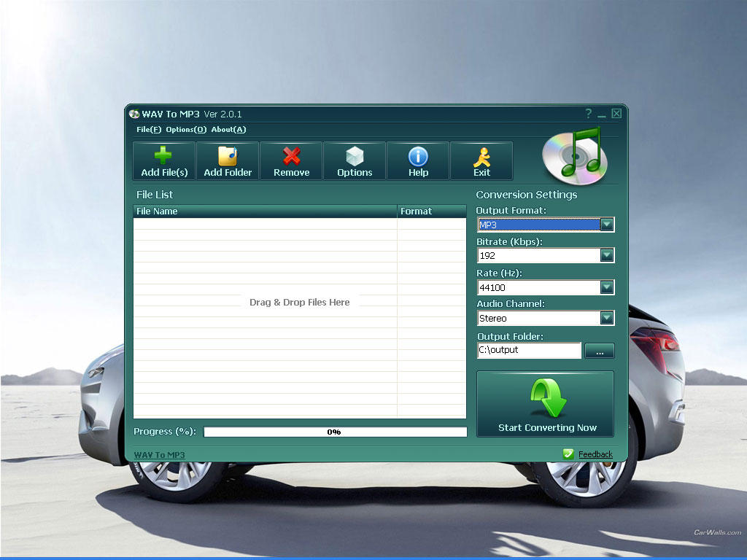Expand the Bitrate (Kbps) dropdown arrow
Image resolution: width=747 pixels, height=560 pixels.
tap(607, 256)
